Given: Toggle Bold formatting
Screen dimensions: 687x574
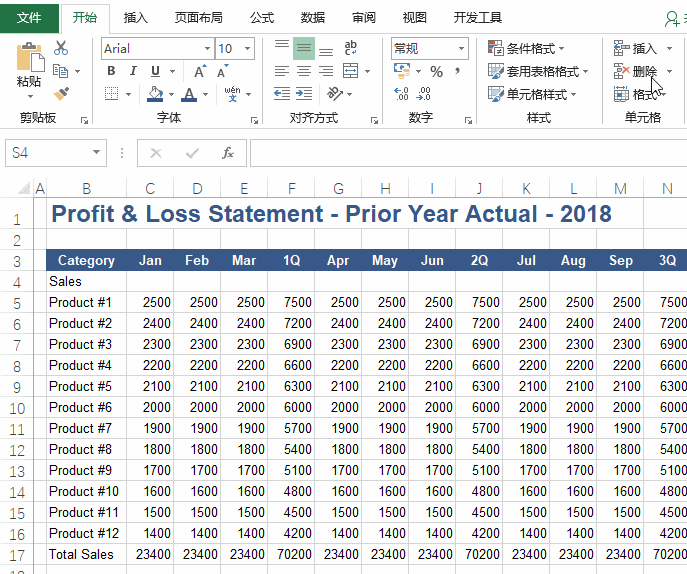Looking at the screenshot, I should [111, 71].
